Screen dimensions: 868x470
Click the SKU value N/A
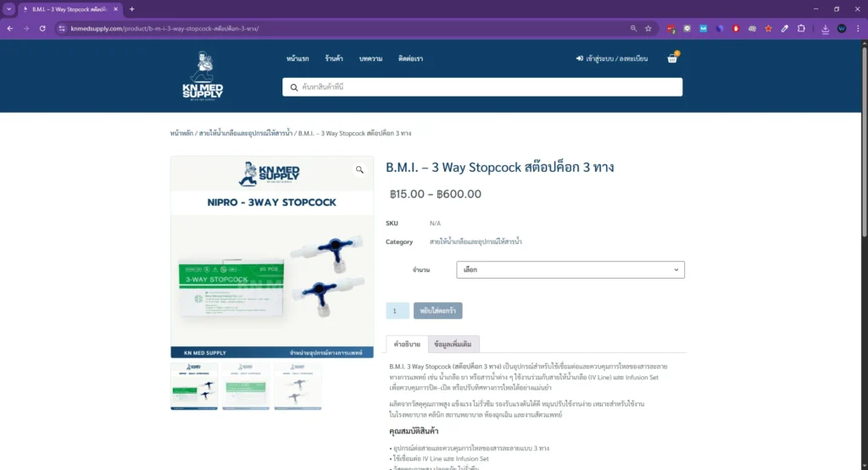(435, 224)
